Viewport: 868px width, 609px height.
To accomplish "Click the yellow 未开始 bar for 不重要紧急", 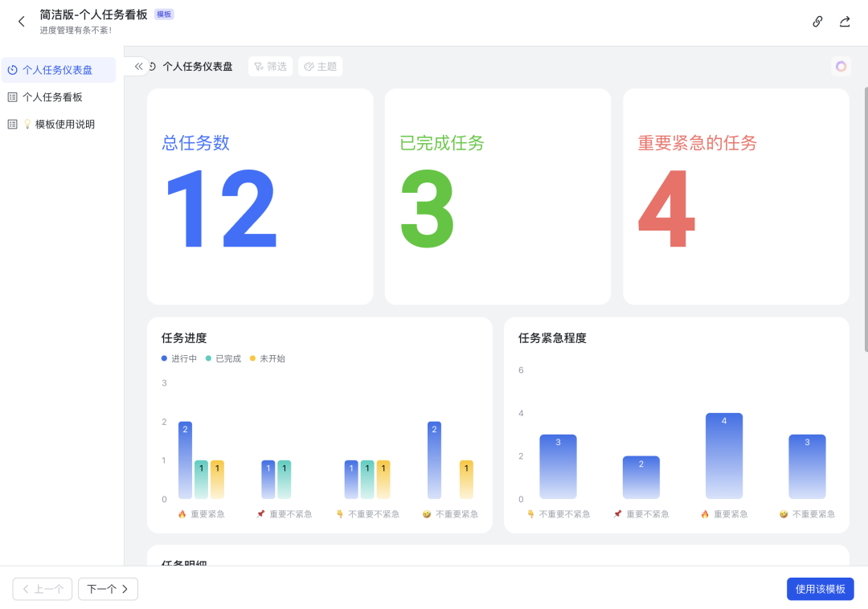I will [x=466, y=480].
